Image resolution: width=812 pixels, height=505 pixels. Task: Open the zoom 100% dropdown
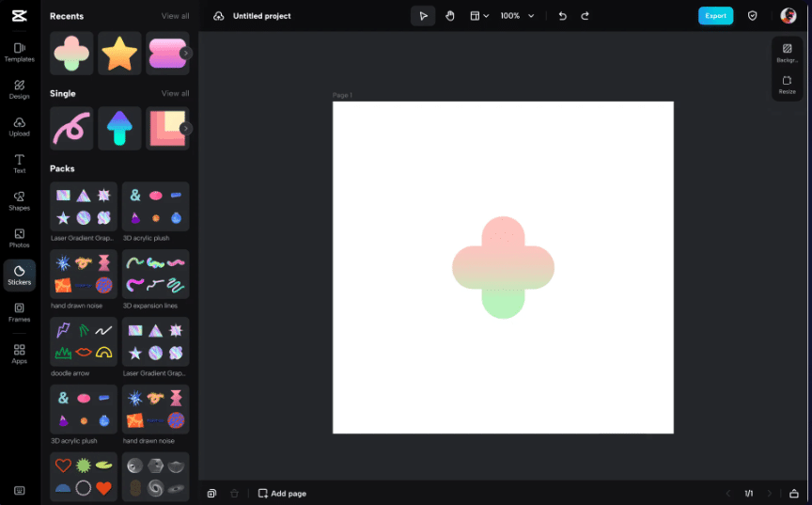point(517,16)
